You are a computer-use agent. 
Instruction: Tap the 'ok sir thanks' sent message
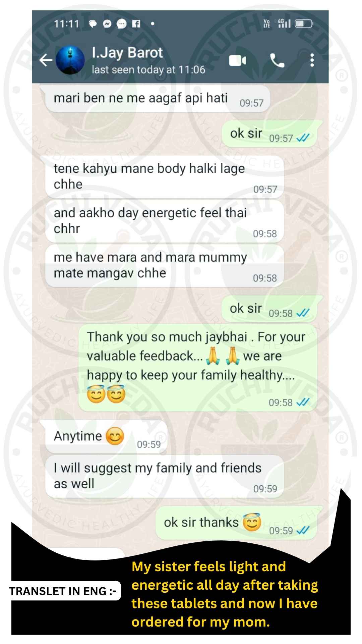[x=236, y=523]
